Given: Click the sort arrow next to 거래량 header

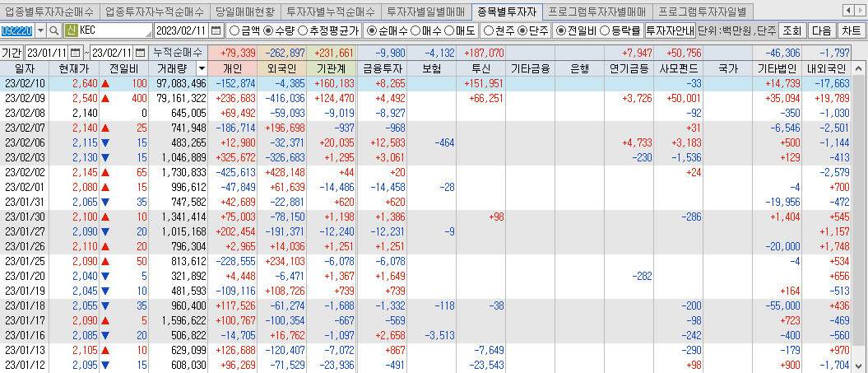Looking at the screenshot, I should coord(201,69).
